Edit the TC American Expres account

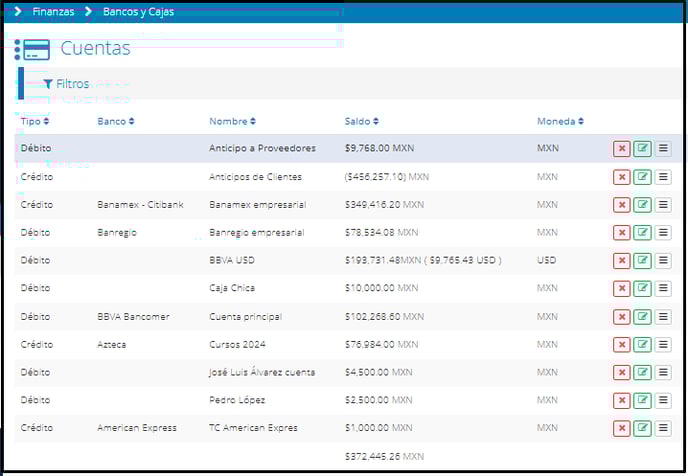(642, 428)
